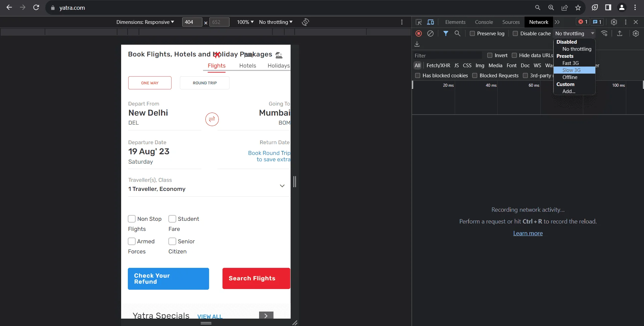Enable Disable cache checkbox
The image size is (644, 326).
[515, 34]
